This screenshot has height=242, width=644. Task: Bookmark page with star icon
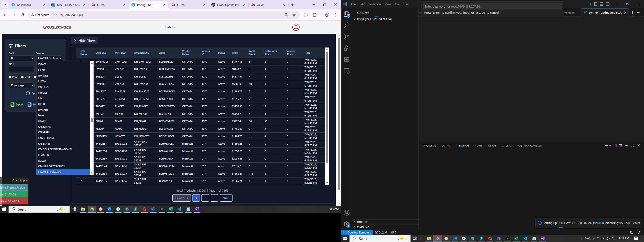point(294,15)
